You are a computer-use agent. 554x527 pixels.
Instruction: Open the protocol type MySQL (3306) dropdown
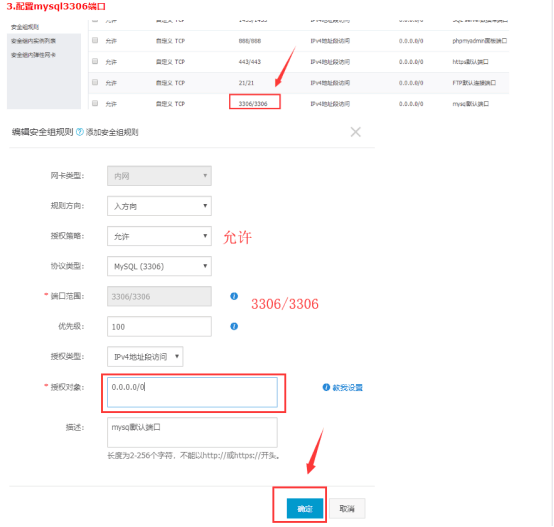159,266
